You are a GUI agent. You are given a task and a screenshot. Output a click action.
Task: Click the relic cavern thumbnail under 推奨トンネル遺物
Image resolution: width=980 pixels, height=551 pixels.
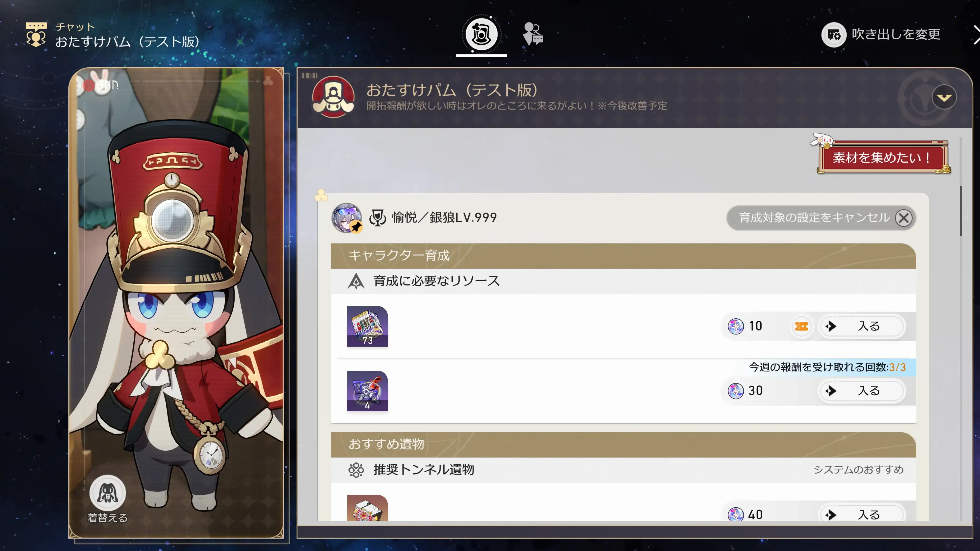tap(368, 508)
